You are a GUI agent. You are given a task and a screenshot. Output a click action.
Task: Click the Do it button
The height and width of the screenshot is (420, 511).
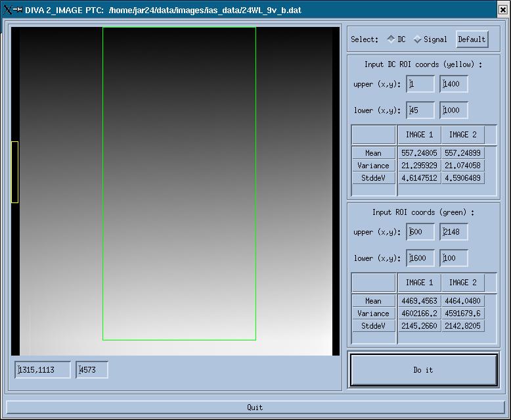pos(423,370)
